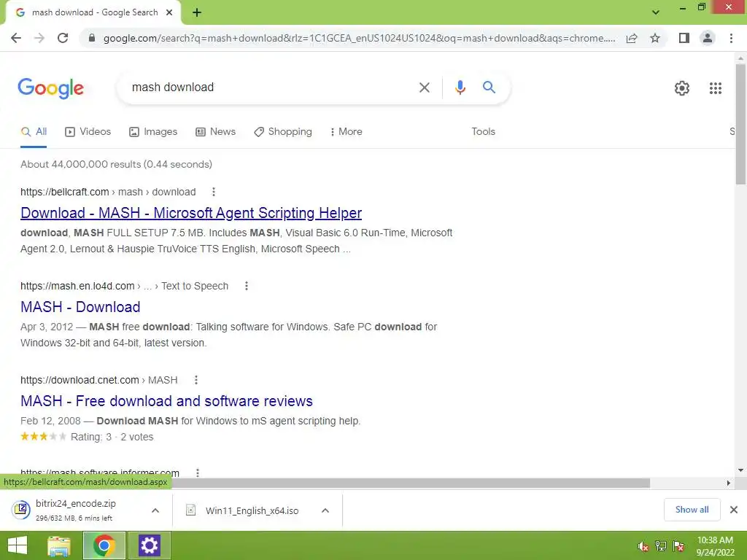
Task: Open Google apps grid
Action: (716, 88)
